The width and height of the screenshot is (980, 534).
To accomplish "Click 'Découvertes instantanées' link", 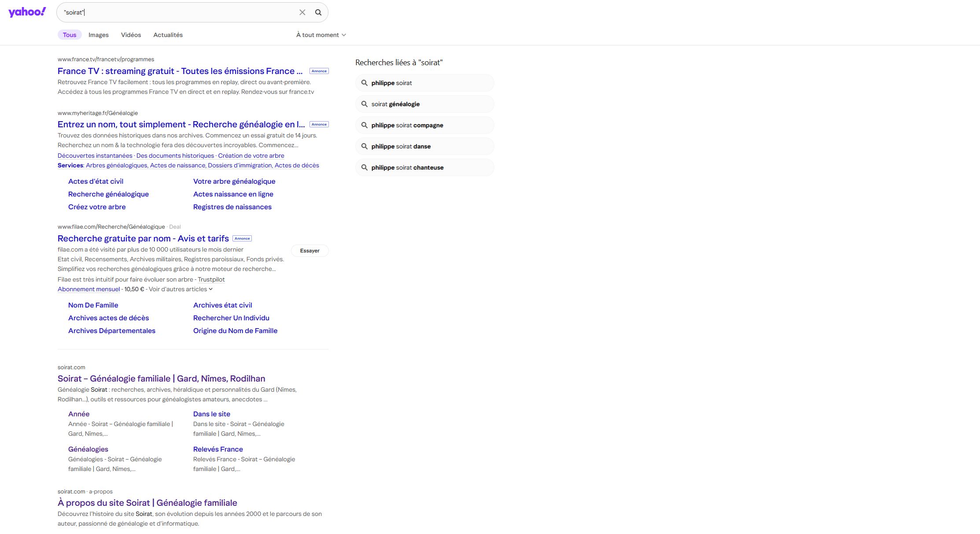I will coord(95,156).
